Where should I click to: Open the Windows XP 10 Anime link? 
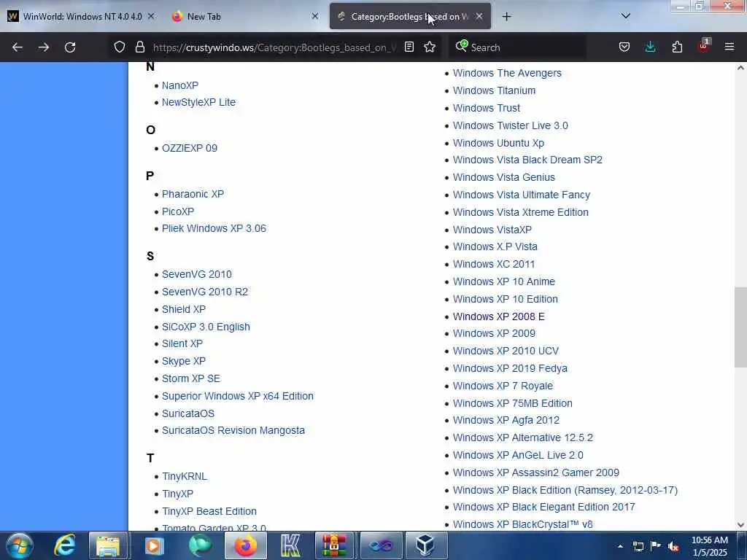(504, 281)
